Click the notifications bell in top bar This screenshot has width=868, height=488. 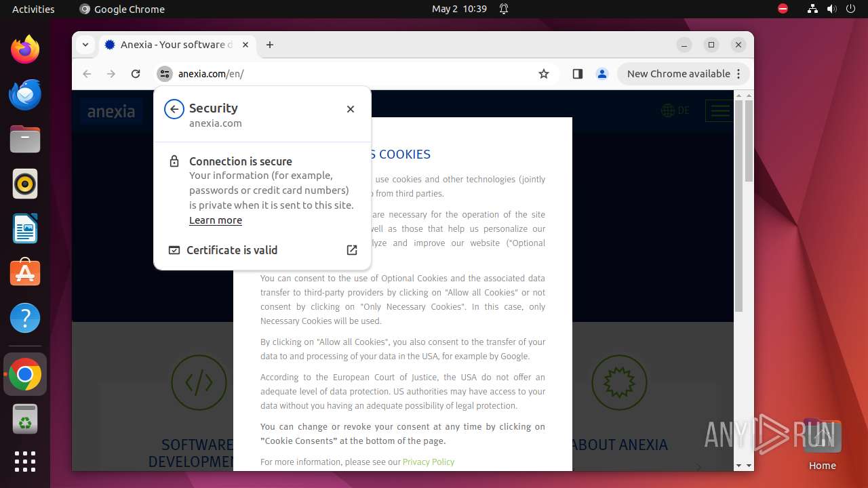pos(504,9)
